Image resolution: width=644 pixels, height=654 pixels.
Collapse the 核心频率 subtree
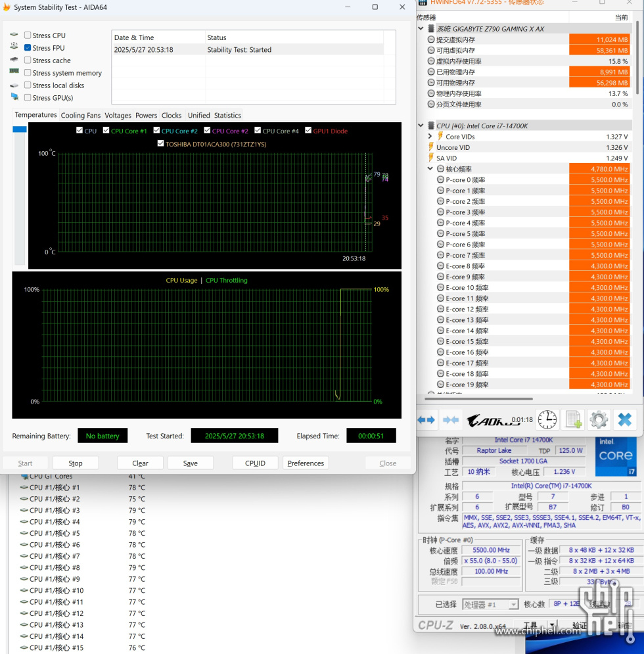coord(430,169)
